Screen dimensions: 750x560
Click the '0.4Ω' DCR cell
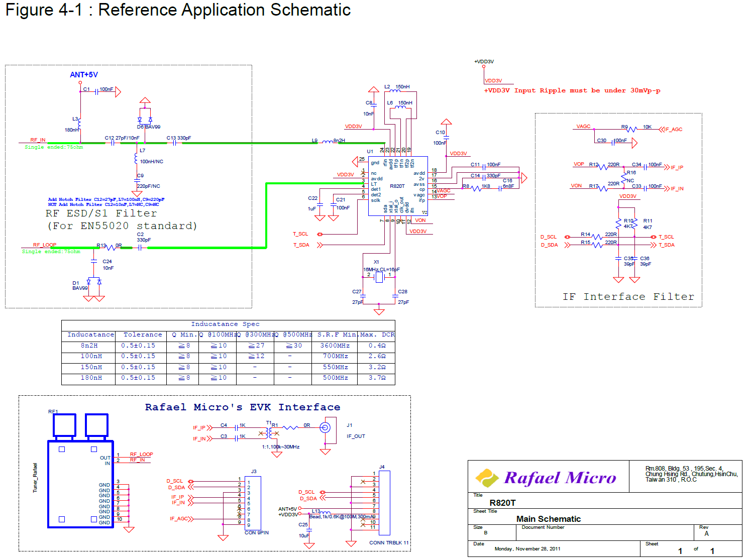point(377,346)
